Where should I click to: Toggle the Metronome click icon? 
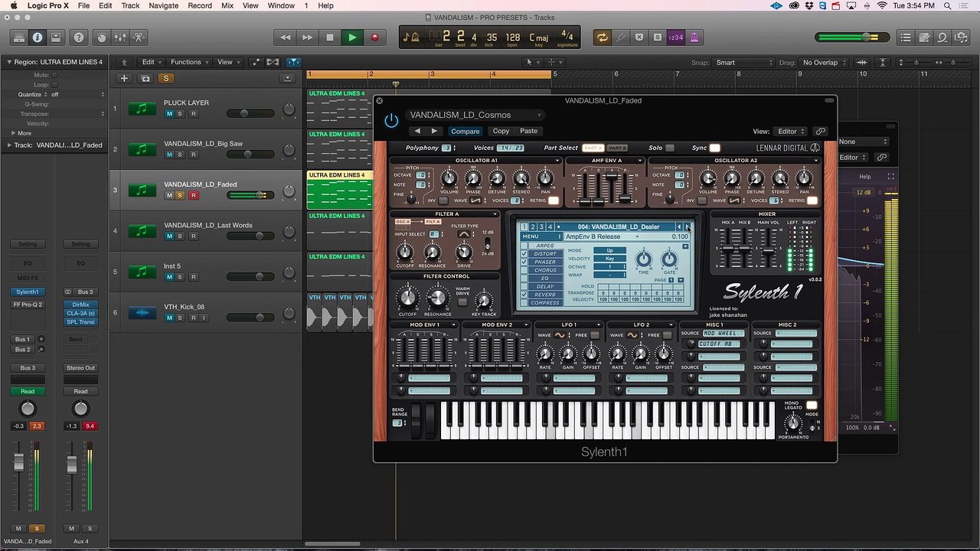[x=694, y=37]
